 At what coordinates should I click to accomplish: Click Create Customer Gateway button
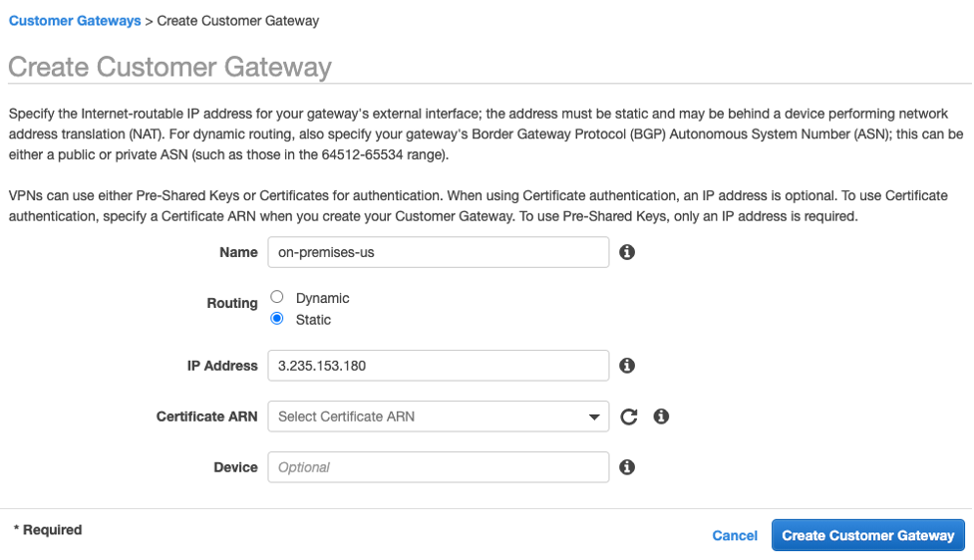867,535
